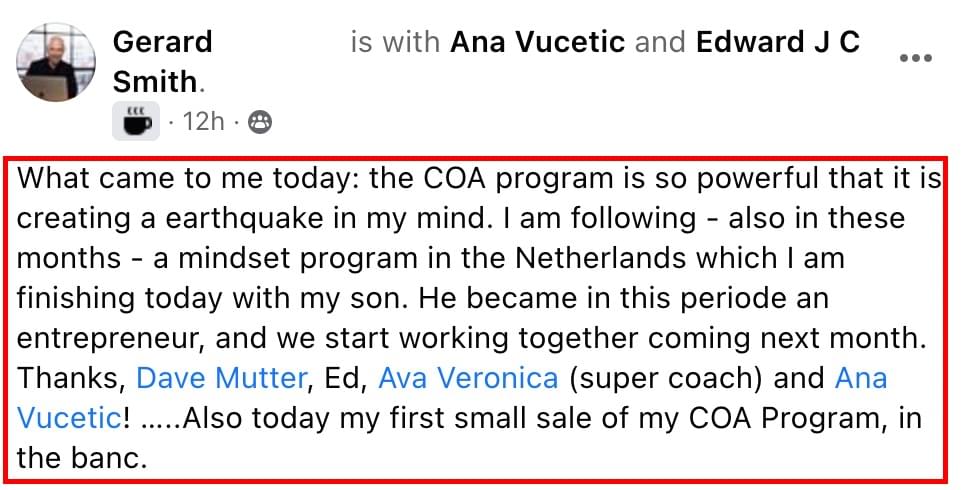The image size is (970, 490).
Task: Open the blue Dave Mutter link
Action: click(221, 378)
